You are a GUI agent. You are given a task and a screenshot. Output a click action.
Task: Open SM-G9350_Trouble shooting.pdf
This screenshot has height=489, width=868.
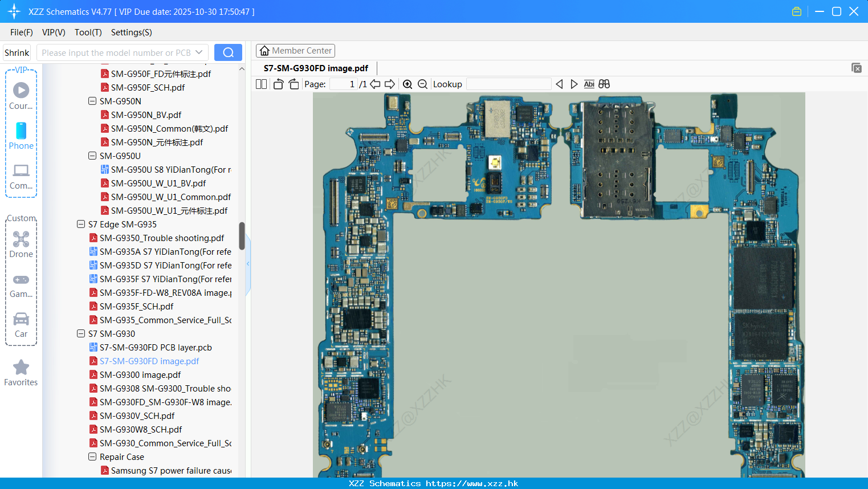[x=162, y=238]
